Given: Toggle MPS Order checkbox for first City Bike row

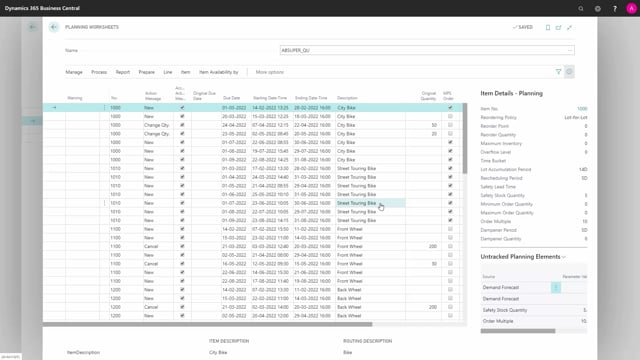Looking at the screenshot, I should pos(450,108).
